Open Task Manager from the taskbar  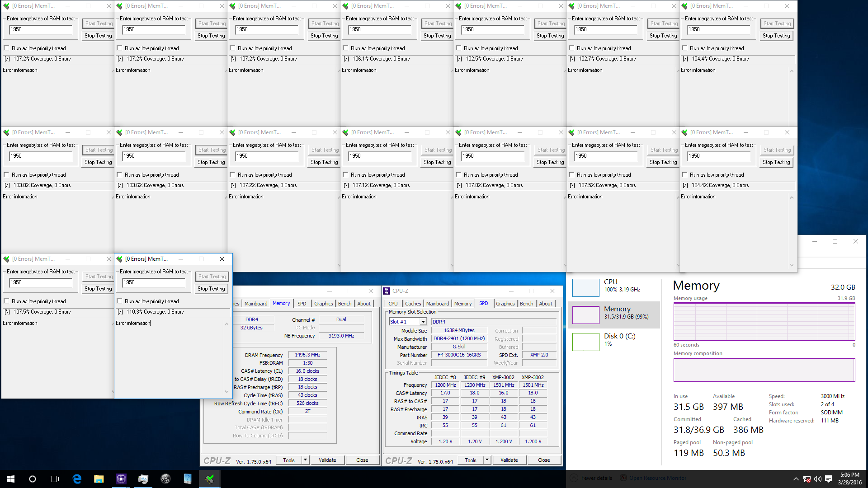click(143, 479)
